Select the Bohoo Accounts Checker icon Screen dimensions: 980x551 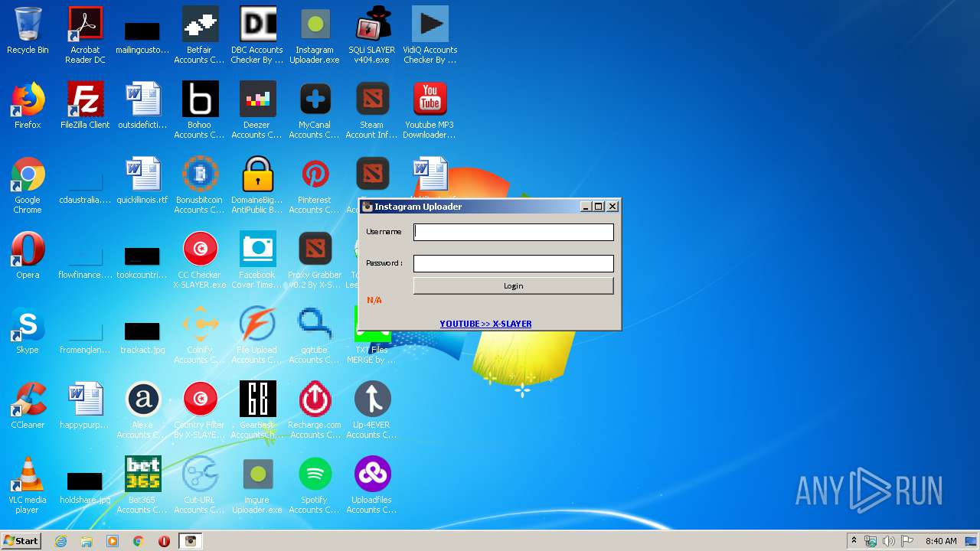[200, 109]
